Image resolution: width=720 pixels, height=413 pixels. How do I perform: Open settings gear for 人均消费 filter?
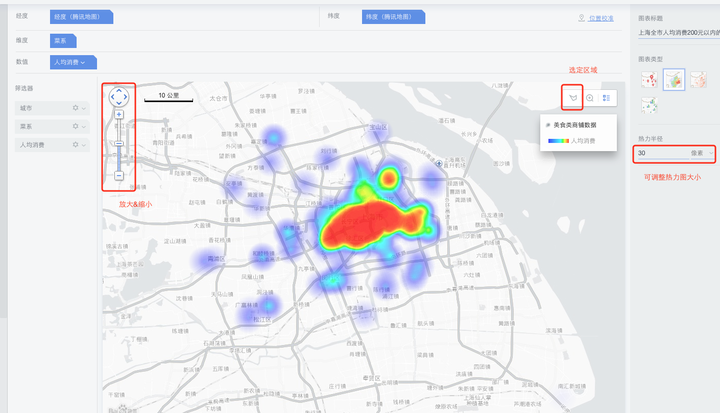[x=75, y=145]
